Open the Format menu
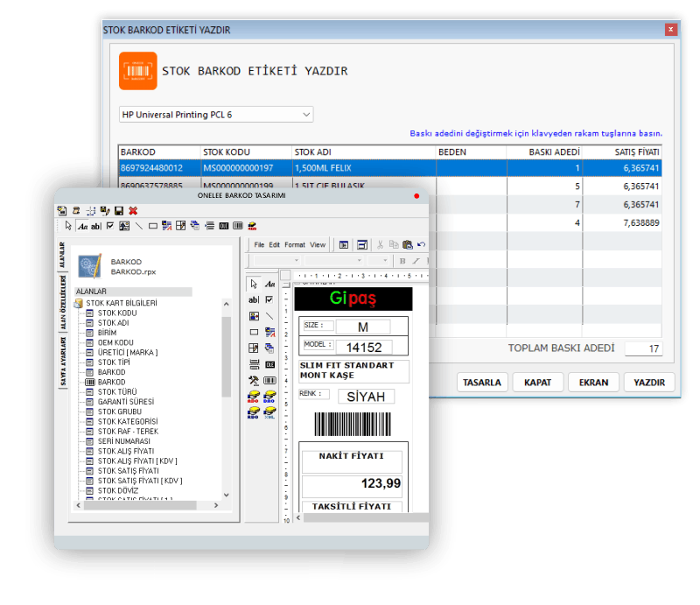700x605 pixels. point(295,245)
